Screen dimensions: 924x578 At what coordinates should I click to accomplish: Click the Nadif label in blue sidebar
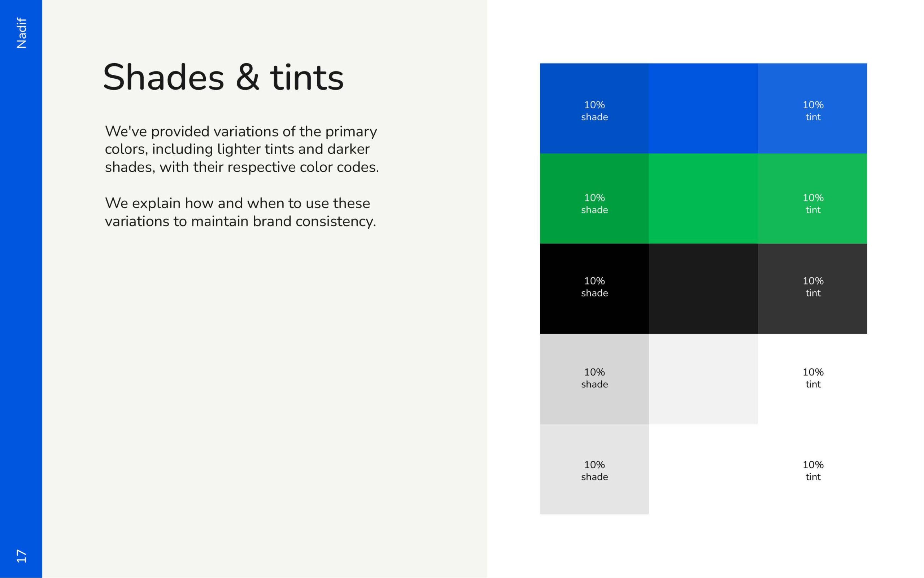[x=21, y=33]
